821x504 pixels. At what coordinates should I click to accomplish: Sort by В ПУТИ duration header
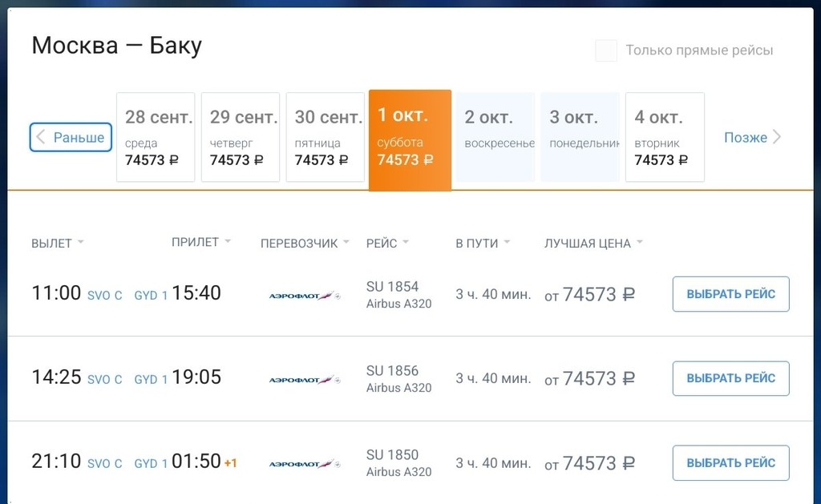(x=483, y=243)
